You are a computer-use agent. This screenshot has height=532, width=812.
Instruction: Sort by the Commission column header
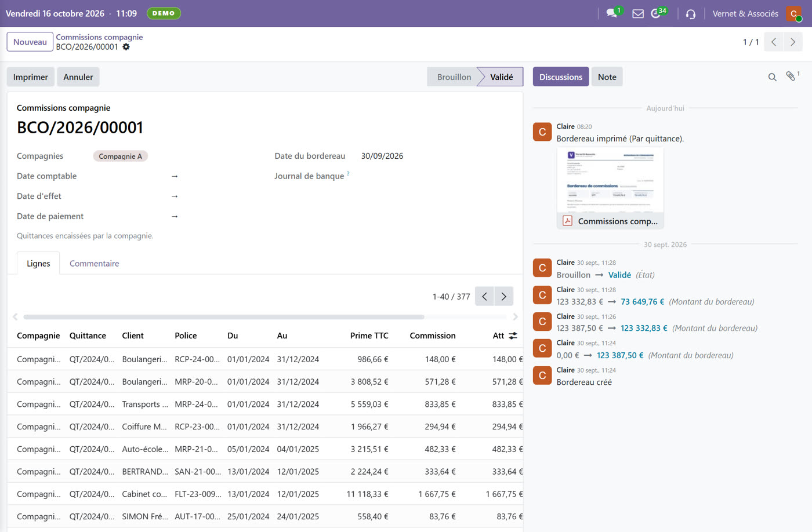433,336
